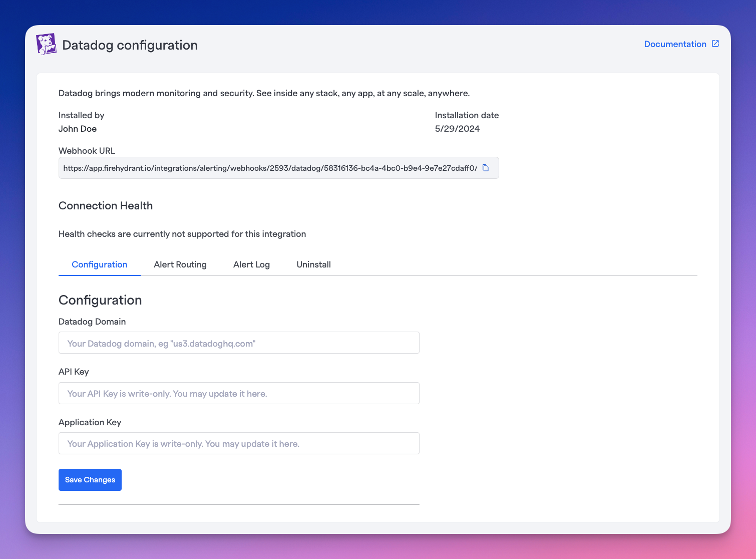Click the 'Connection Health' heading

106,206
